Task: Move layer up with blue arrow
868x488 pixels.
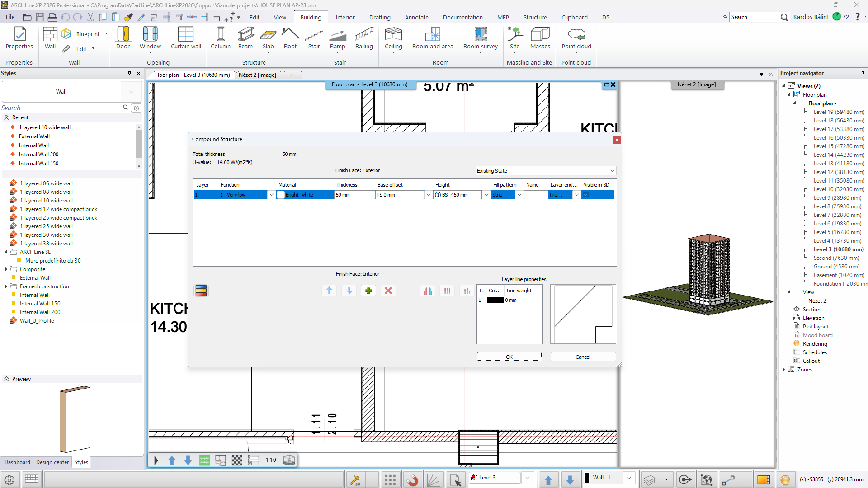Action: tap(329, 291)
